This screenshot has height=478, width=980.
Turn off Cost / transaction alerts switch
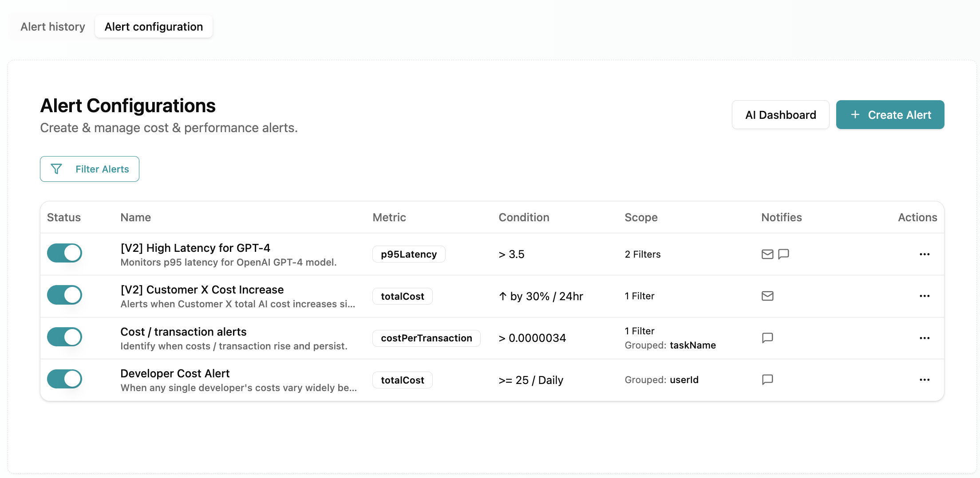pyautogui.click(x=65, y=337)
